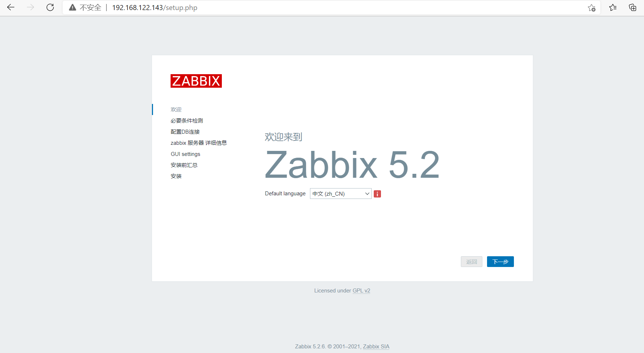Select the 配置DB连接 setup step
644x353 pixels.
(185, 132)
